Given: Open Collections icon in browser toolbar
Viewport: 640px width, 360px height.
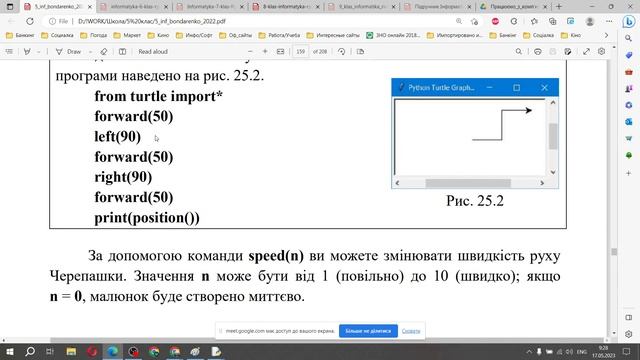Looking at the screenshot, I should point(552,21).
